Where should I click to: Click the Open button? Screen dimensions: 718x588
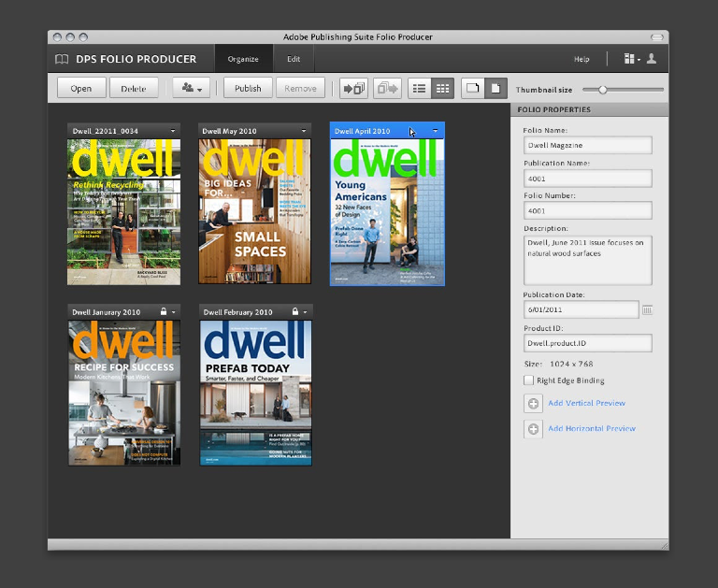(81, 88)
